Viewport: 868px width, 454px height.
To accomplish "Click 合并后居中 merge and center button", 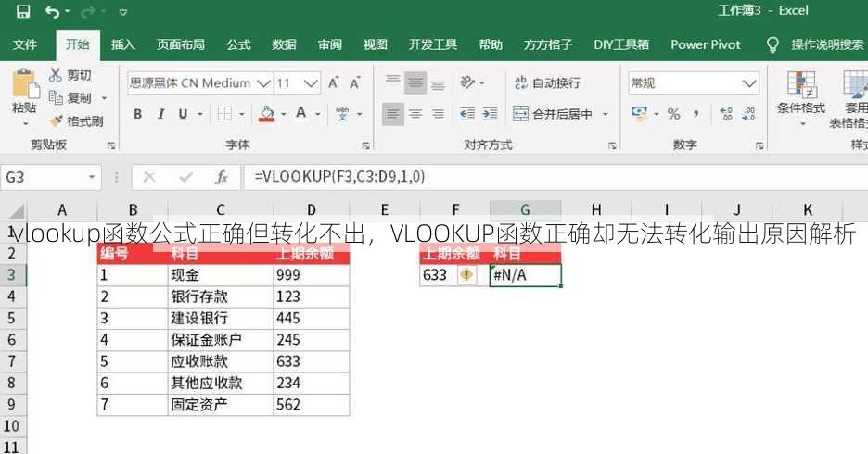I will tap(553, 114).
